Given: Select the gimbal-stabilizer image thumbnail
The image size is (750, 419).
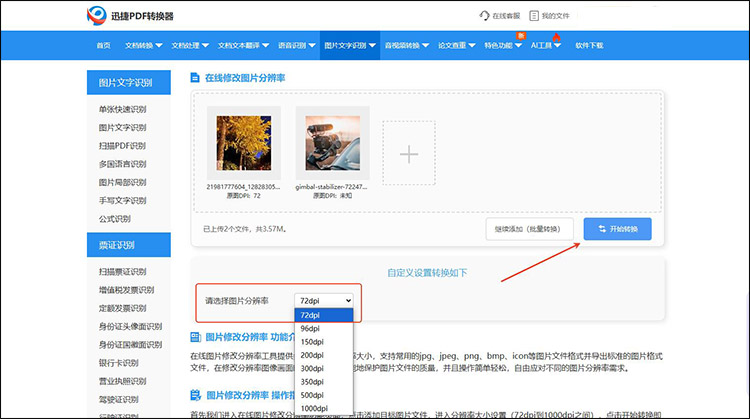Looking at the screenshot, I should click(332, 143).
